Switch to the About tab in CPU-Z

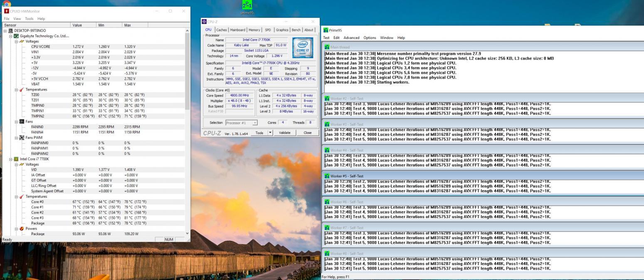(x=309, y=30)
